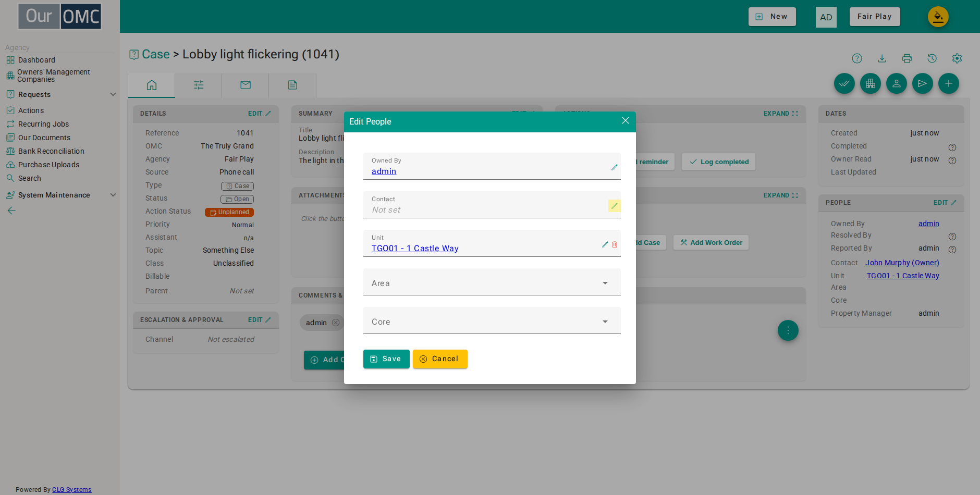Open Dashboard in the sidebar
The width and height of the screenshot is (980, 495).
(36, 60)
